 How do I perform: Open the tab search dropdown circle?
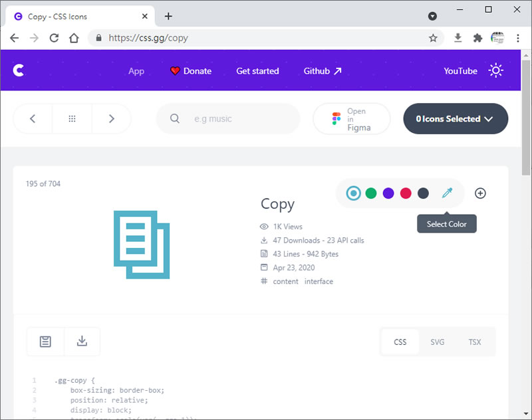coord(432,16)
